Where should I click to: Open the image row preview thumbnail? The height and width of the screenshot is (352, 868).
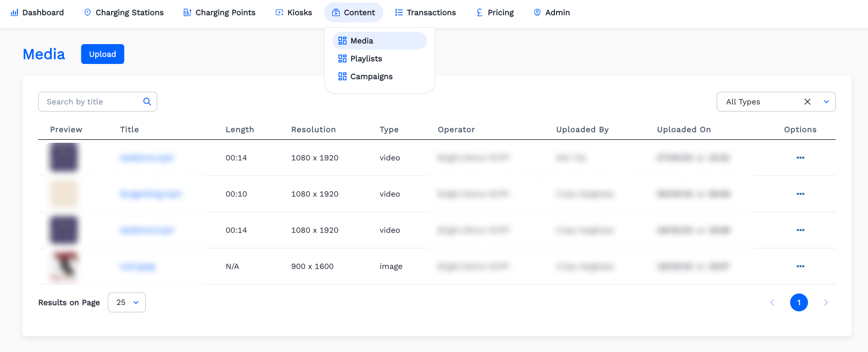[x=64, y=266]
